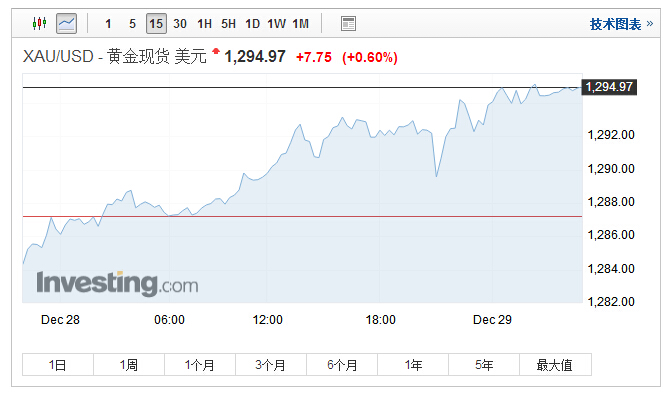Set interval to 5 minutes

click(x=132, y=24)
